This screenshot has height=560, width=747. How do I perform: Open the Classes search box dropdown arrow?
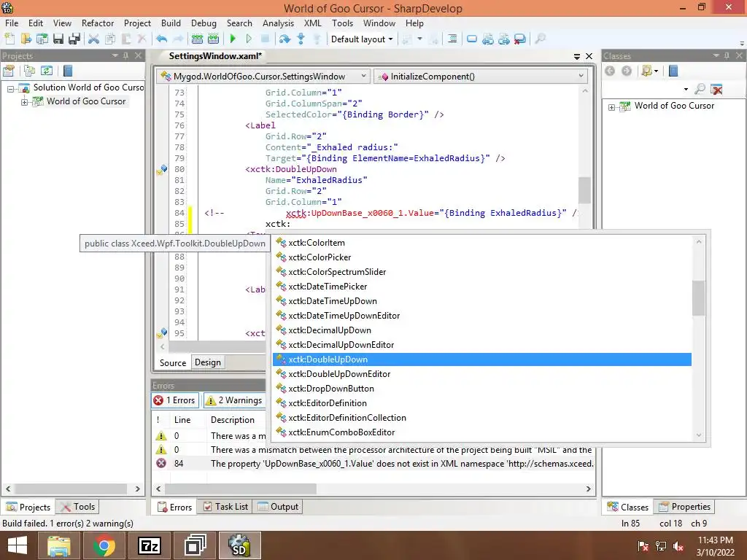(x=686, y=89)
